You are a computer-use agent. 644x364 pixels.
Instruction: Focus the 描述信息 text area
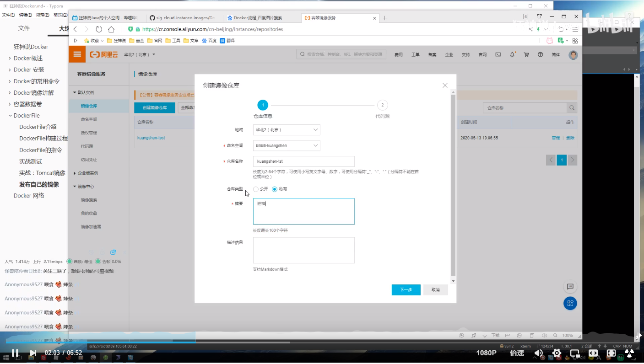(303, 250)
